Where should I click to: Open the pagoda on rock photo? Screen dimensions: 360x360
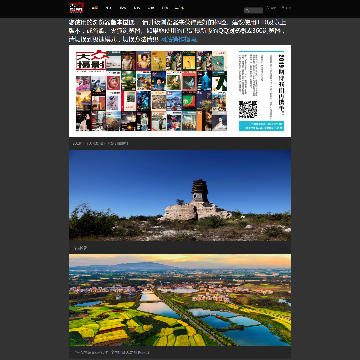coord(180,195)
